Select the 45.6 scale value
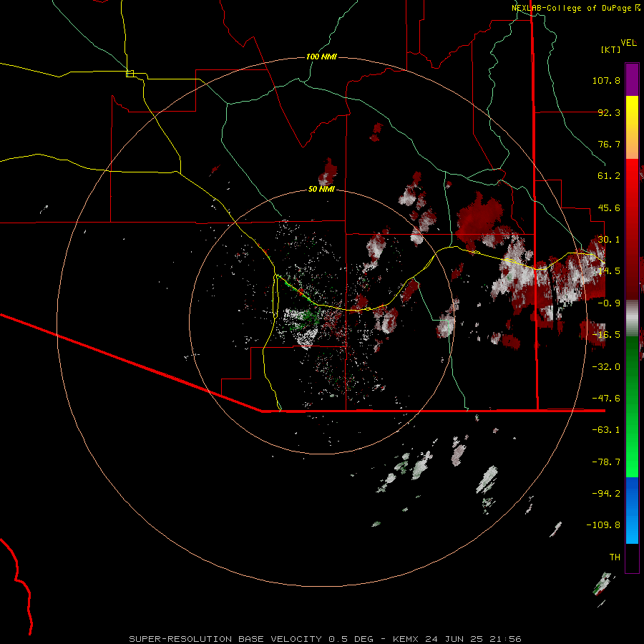 click(609, 208)
